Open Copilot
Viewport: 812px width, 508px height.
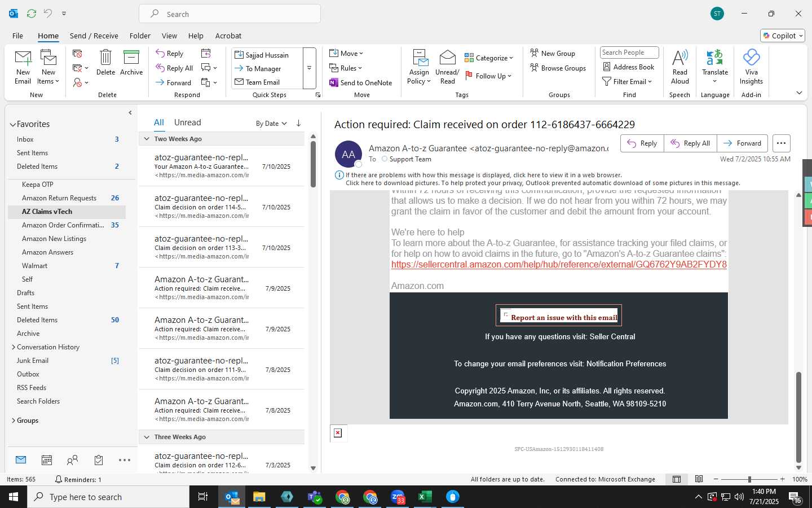point(783,36)
